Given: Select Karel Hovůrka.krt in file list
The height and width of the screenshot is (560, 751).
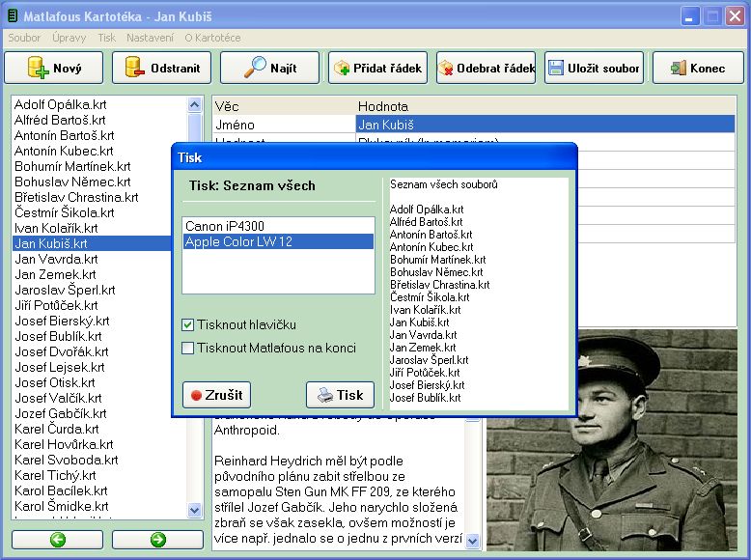Looking at the screenshot, I should pyautogui.click(x=64, y=444).
